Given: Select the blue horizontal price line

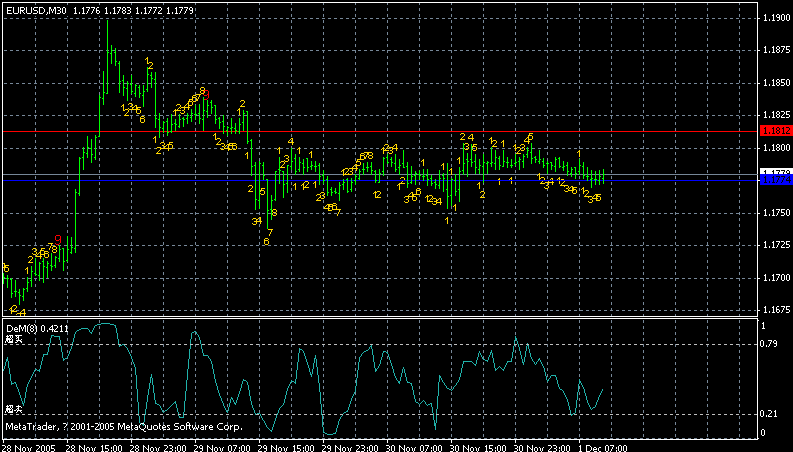Looking at the screenshot, I should point(400,176).
